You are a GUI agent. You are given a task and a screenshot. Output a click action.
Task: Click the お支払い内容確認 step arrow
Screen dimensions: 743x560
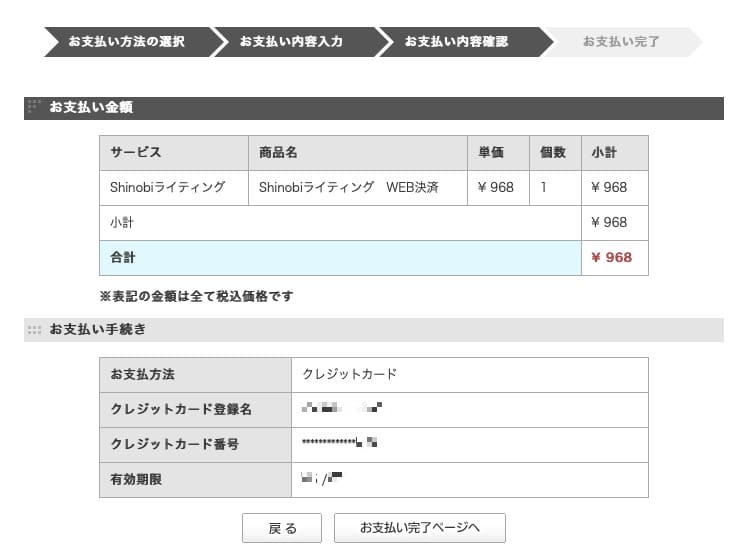[x=457, y=42]
